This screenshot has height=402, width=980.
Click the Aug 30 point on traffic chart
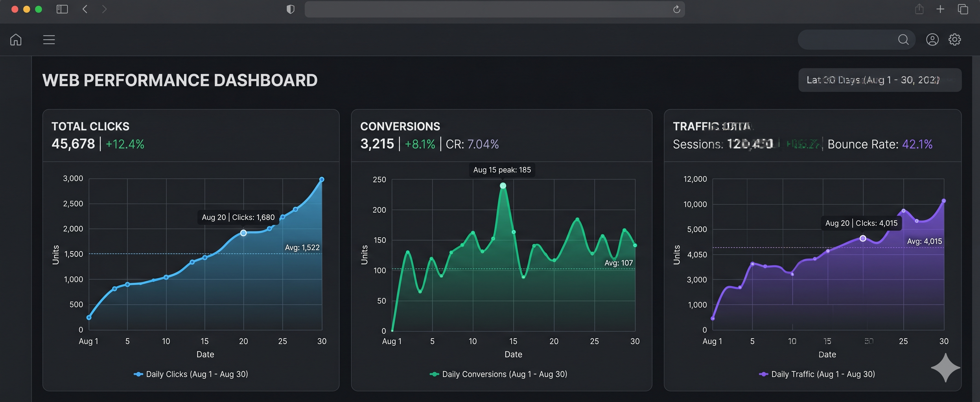944,201
